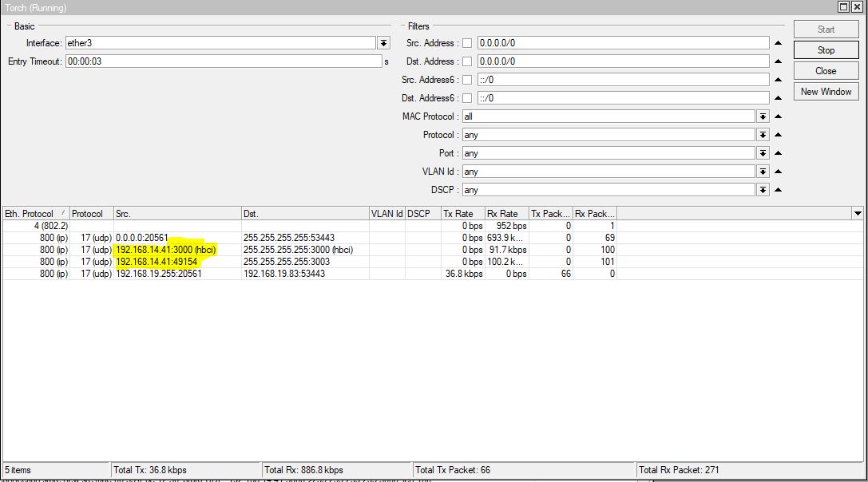Click the 952 bps Rx Rate cell
The image size is (868, 482).
(506, 226)
